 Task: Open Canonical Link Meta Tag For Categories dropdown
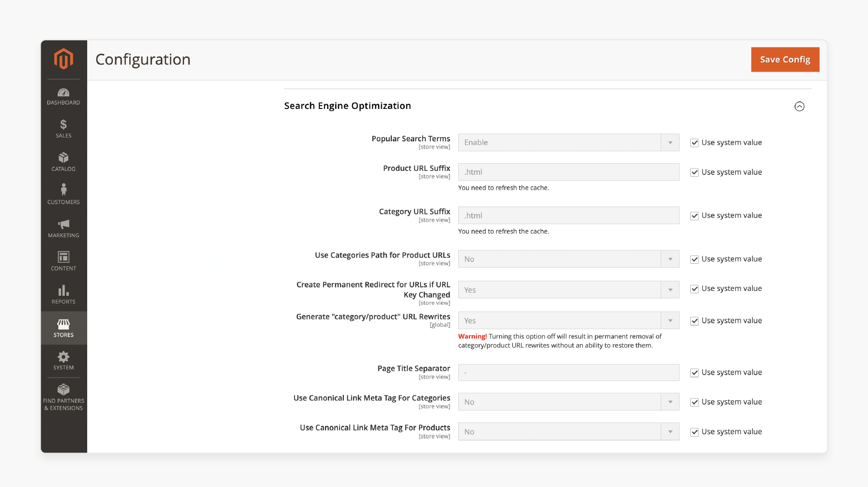point(569,402)
